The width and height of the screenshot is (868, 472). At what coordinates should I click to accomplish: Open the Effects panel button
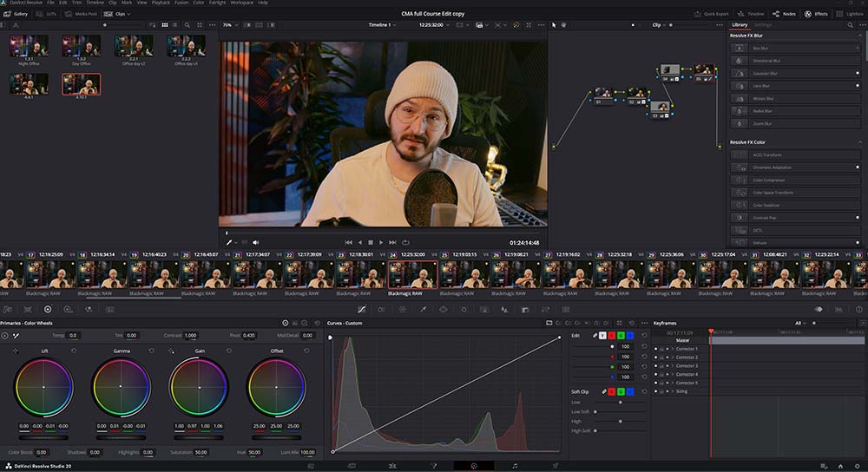(x=816, y=14)
